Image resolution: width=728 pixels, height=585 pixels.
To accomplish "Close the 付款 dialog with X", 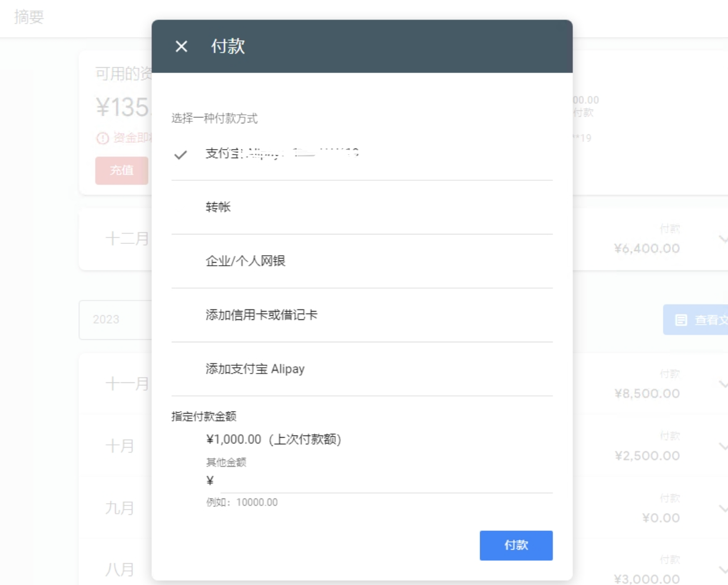I will click(181, 47).
